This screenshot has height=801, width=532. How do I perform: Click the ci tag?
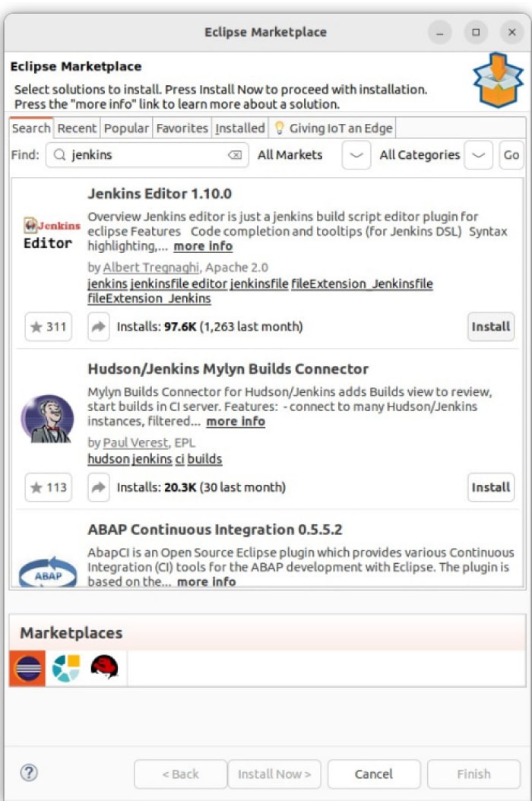coord(179,459)
